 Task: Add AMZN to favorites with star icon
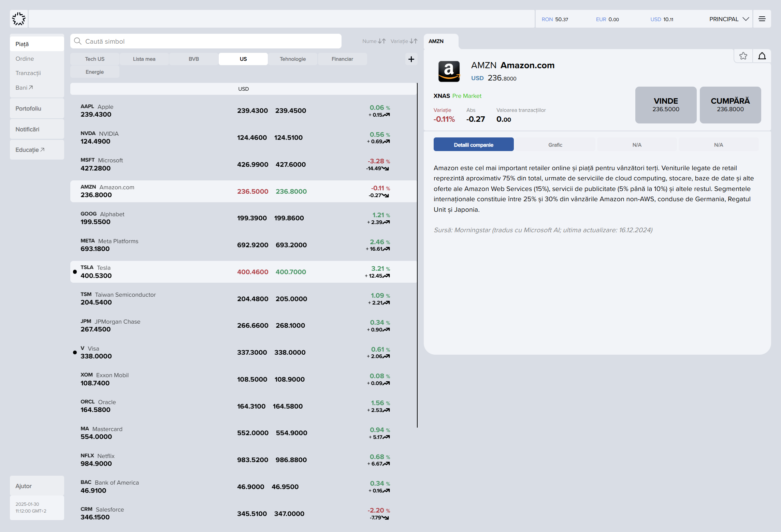coord(743,56)
